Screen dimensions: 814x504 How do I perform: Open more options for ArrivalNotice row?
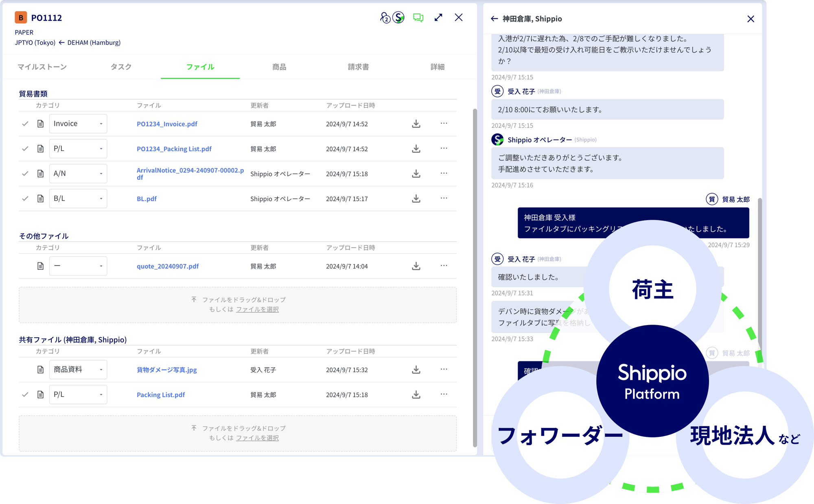[x=444, y=173]
